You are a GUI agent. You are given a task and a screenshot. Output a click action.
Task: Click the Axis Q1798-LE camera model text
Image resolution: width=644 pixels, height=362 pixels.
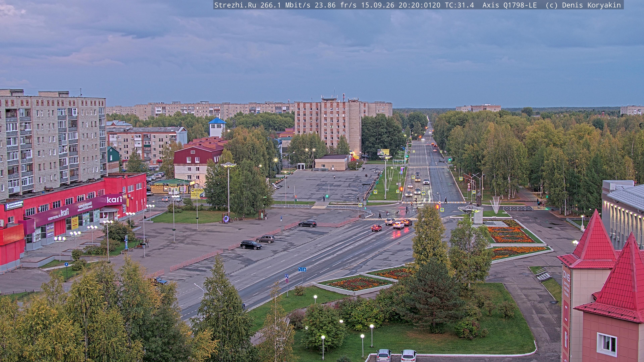click(509, 5)
